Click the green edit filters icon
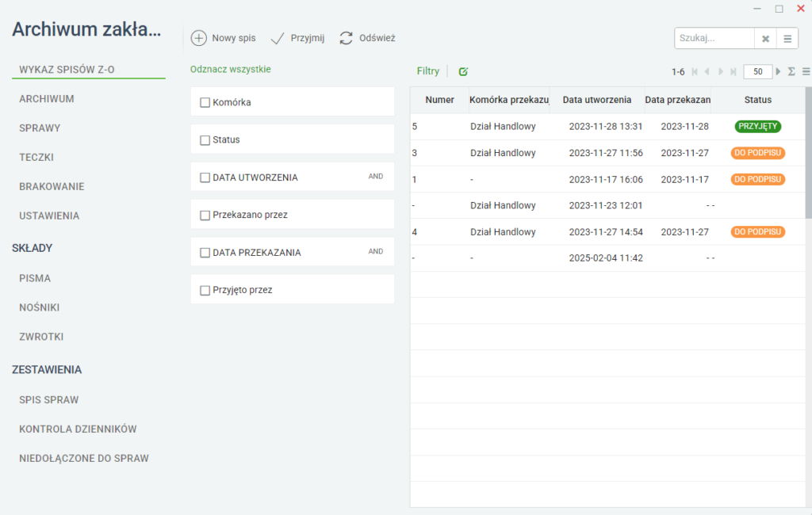 (463, 71)
